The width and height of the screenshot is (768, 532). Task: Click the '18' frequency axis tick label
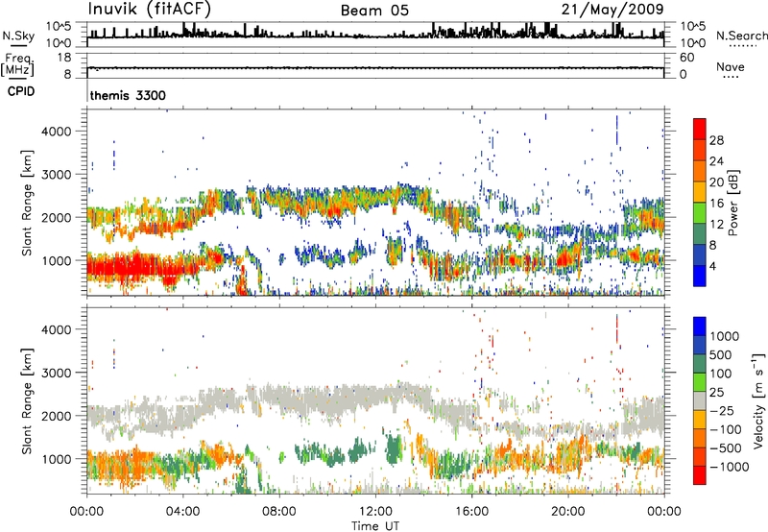tap(64, 58)
